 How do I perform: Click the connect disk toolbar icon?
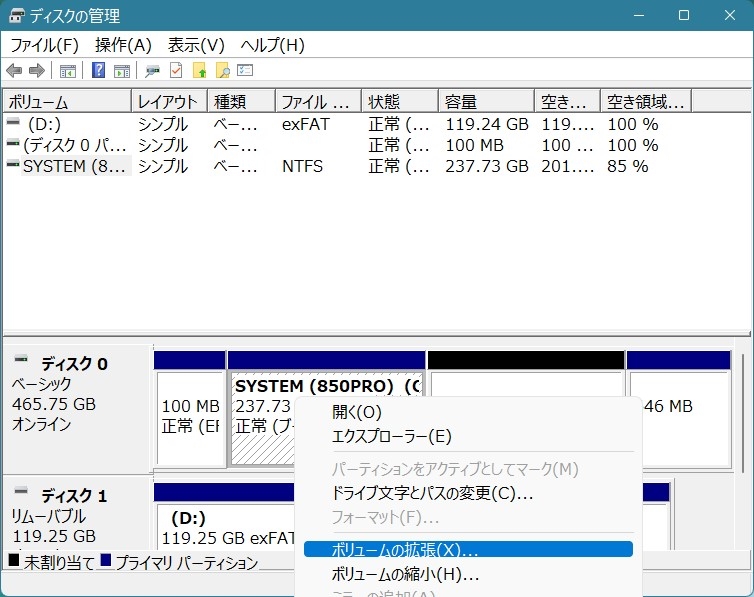pos(152,71)
